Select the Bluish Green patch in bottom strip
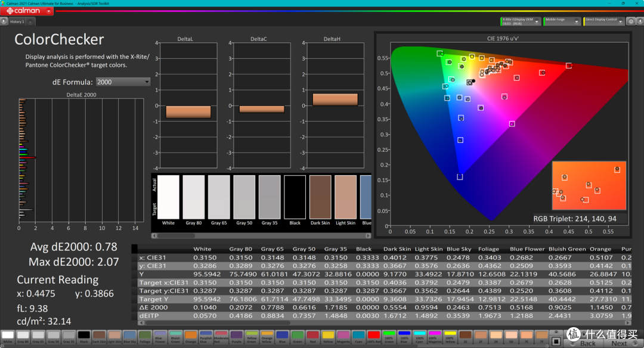The height and width of the screenshot is (348, 644). 175,337
